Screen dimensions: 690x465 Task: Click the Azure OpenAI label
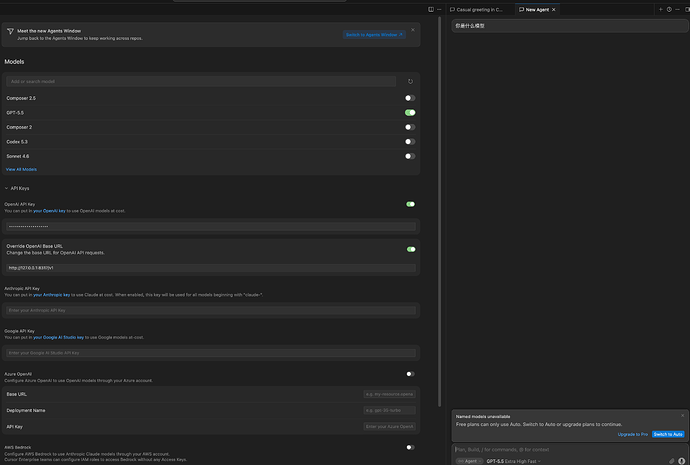pos(18,374)
